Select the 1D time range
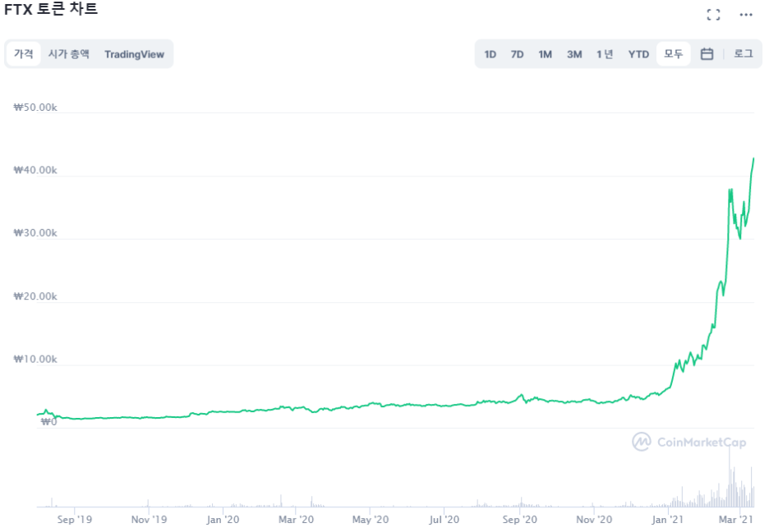Image resolution: width=769 pixels, height=532 pixels. tap(490, 54)
